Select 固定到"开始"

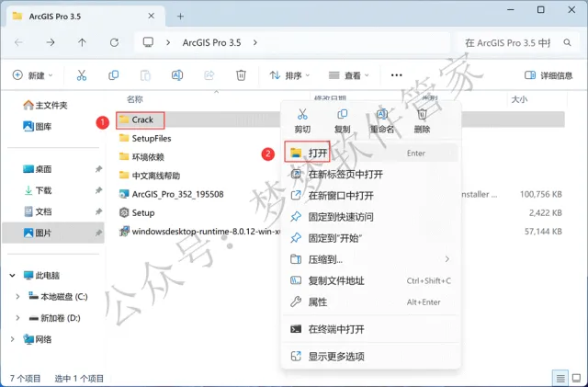click(371, 238)
